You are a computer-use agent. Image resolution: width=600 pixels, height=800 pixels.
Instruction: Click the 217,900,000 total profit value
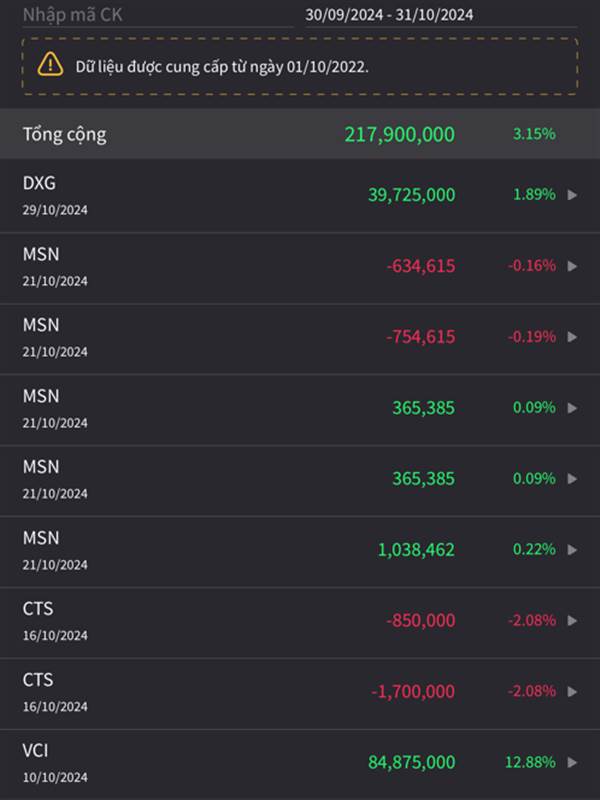point(399,135)
